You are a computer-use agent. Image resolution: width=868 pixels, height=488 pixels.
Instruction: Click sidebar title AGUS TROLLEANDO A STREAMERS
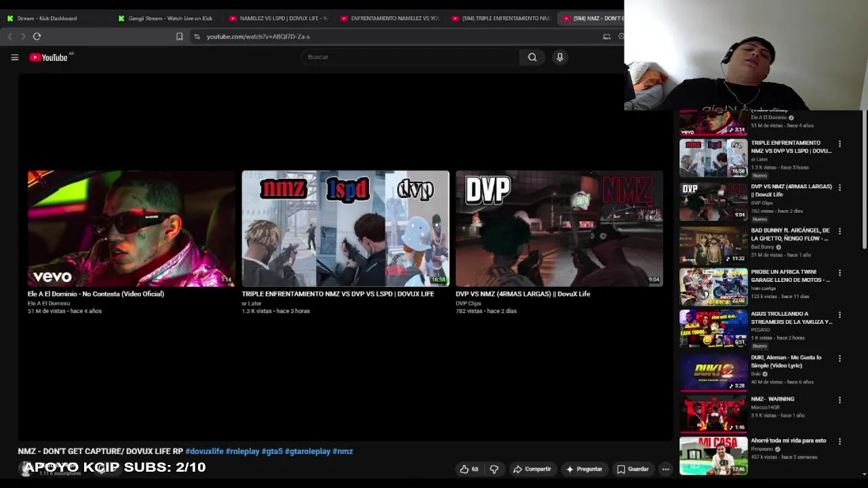[791, 318]
